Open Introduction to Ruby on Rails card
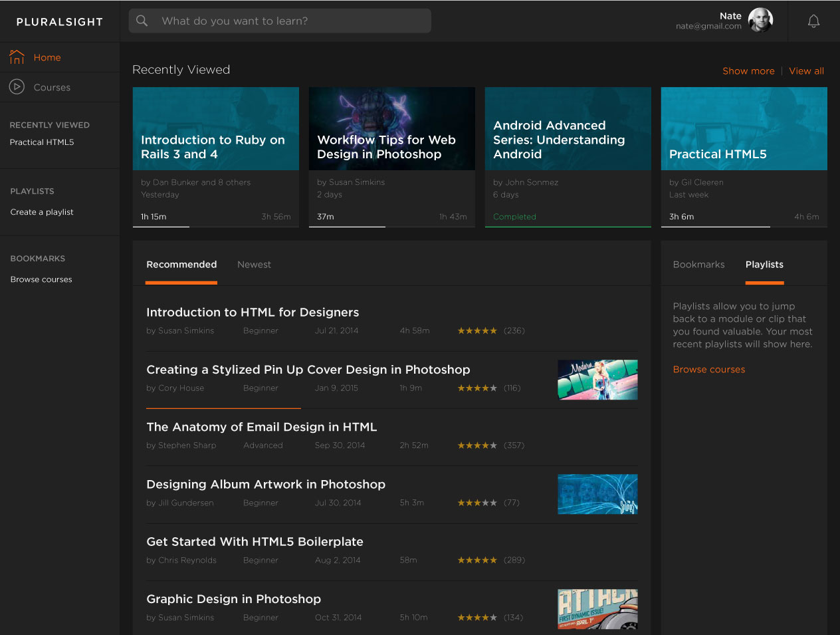 pyautogui.click(x=216, y=157)
